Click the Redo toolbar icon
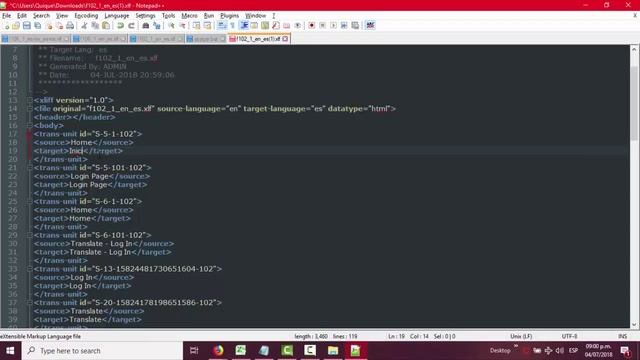The height and width of the screenshot is (360, 640). tap(131, 25)
